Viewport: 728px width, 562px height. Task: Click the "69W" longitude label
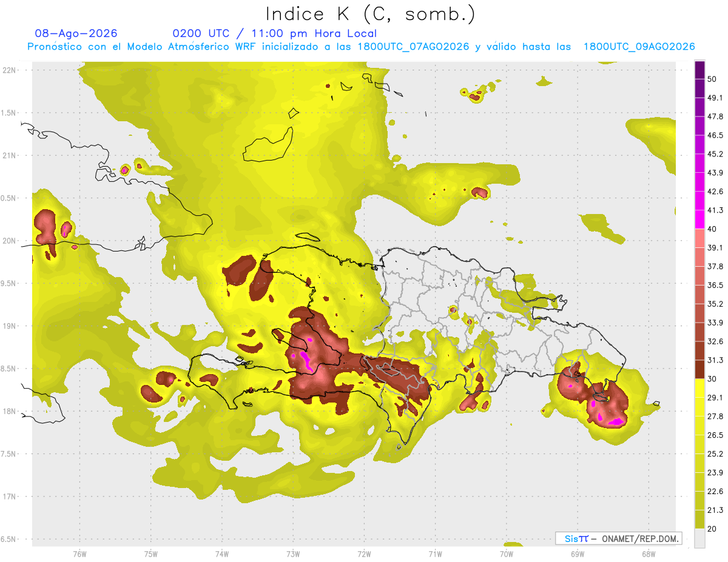coord(577,554)
